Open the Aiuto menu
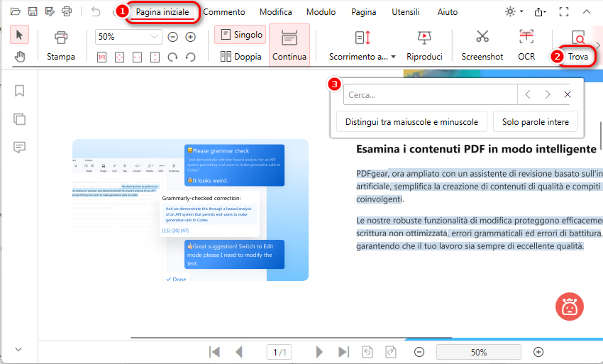The height and width of the screenshot is (364, 603). 448,12
